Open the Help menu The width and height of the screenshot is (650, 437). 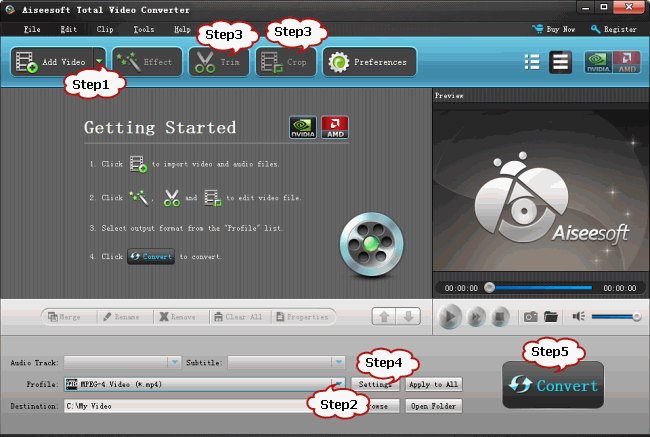182,29
